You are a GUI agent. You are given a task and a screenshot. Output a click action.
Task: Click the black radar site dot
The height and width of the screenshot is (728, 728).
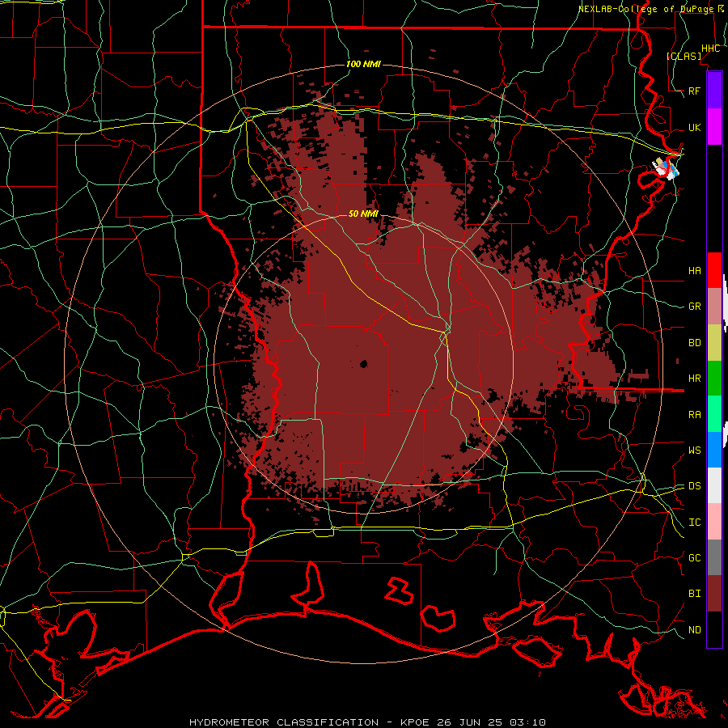(363, 363)
